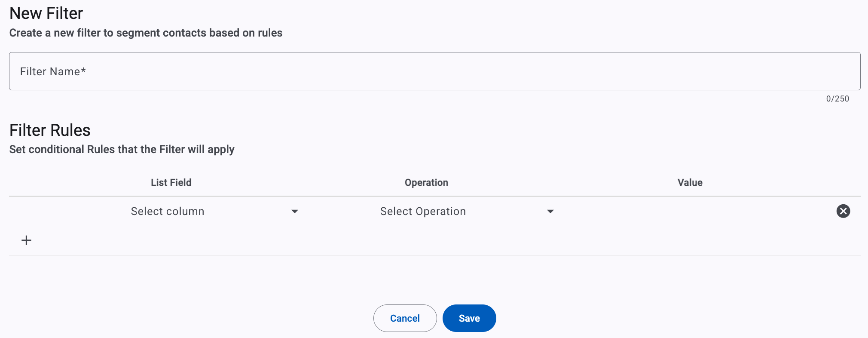Viewport: 868px width, 338px height.
Task: Select the Filter Rules heading
Action: (50, 130)
